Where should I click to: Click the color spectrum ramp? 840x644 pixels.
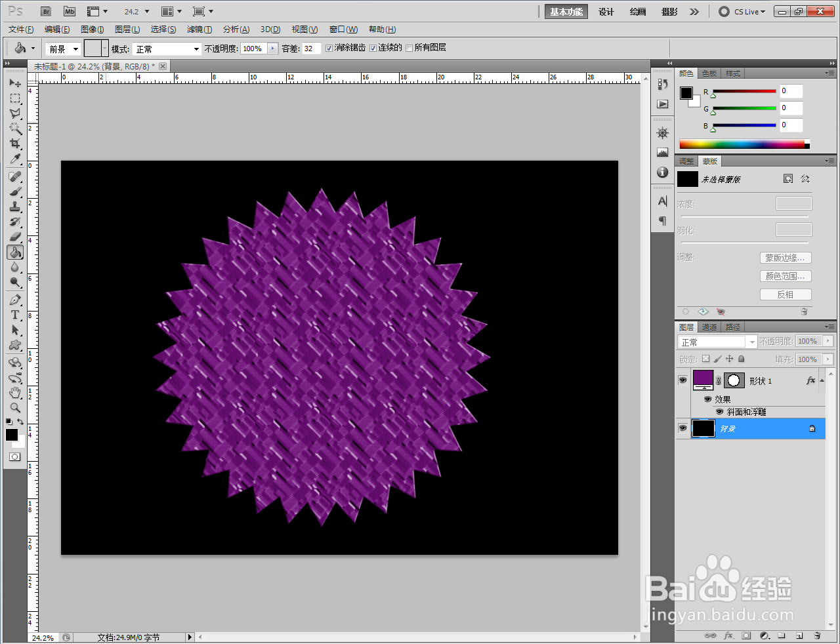744,144
